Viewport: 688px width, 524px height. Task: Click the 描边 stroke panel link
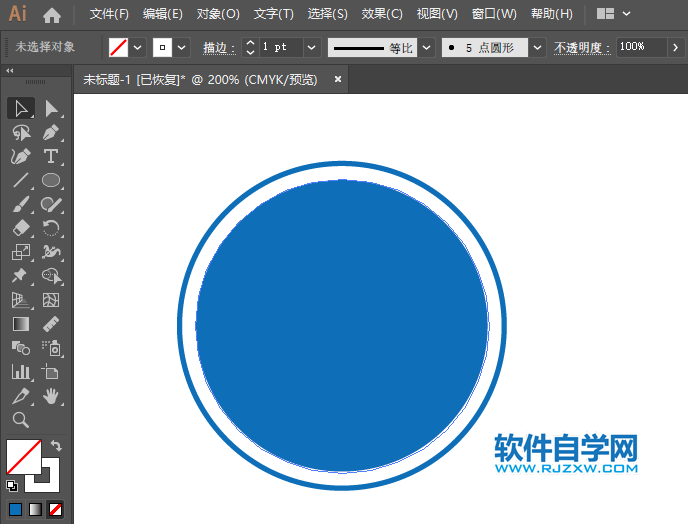tap(218, 47)
